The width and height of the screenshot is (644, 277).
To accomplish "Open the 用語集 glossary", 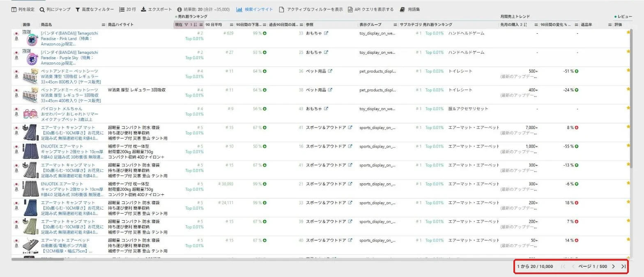I will (x=410, y=9).
